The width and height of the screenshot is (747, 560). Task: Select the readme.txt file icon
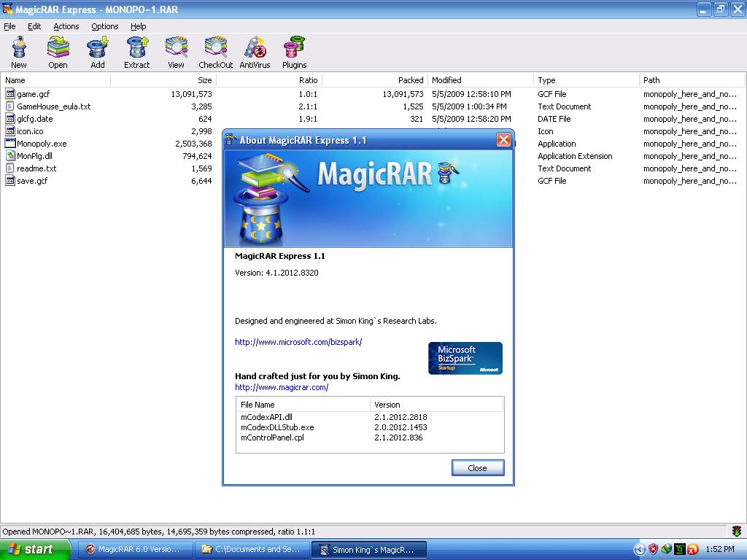pos(10,168)
